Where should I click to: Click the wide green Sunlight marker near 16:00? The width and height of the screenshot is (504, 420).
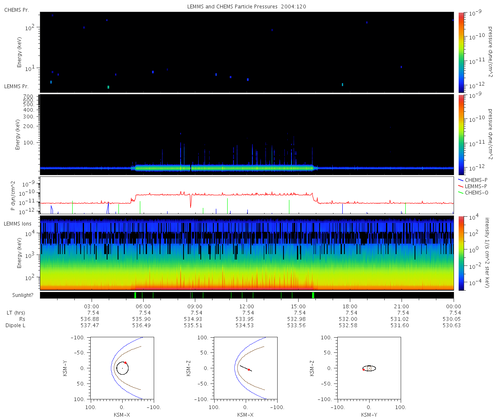[x=313, y=295]
